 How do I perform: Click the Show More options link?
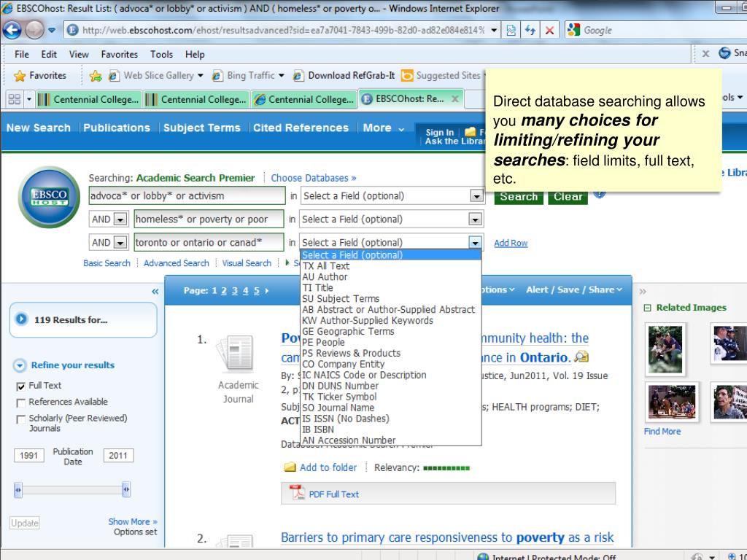pyautogui.click(x=133, y=521)
